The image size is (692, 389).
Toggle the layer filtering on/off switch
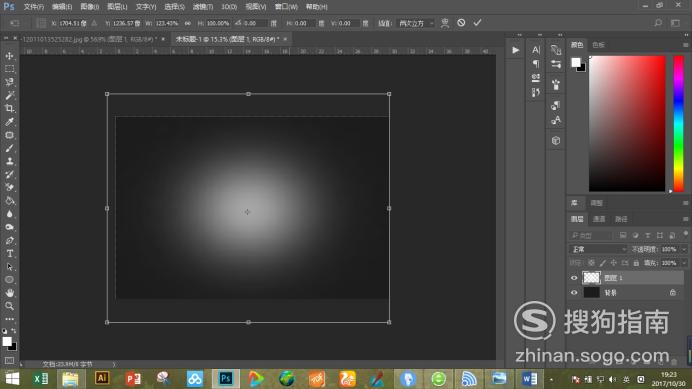click(685, 234)
